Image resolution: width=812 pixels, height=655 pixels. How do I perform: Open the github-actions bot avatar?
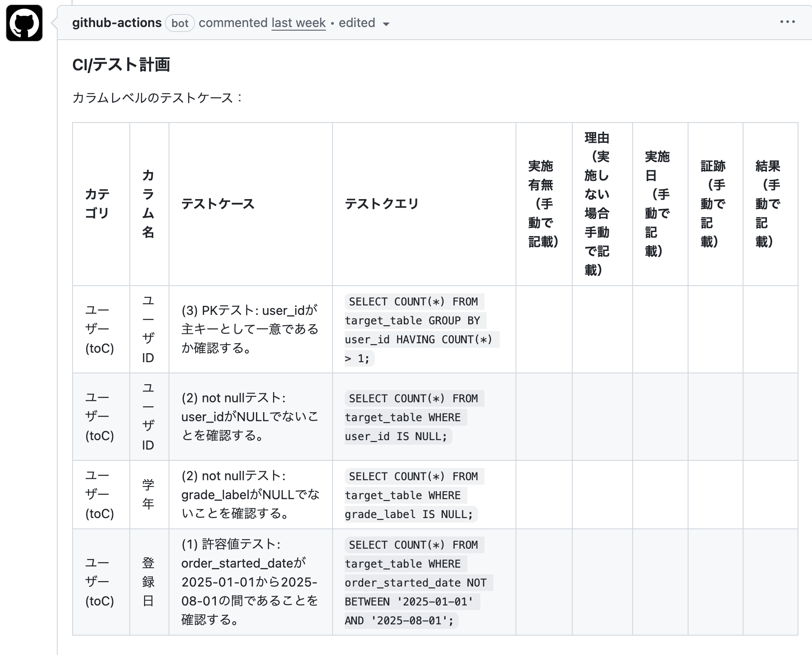click(x=24, y=22)
